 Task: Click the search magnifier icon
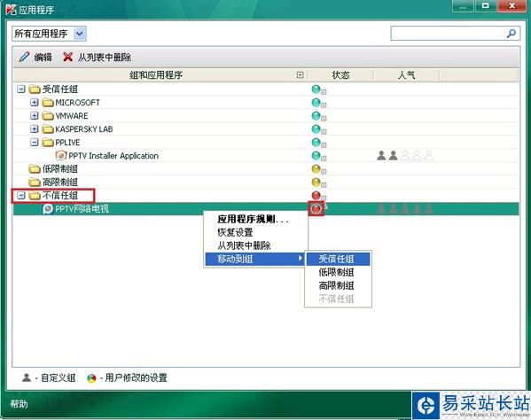point(511,33)
